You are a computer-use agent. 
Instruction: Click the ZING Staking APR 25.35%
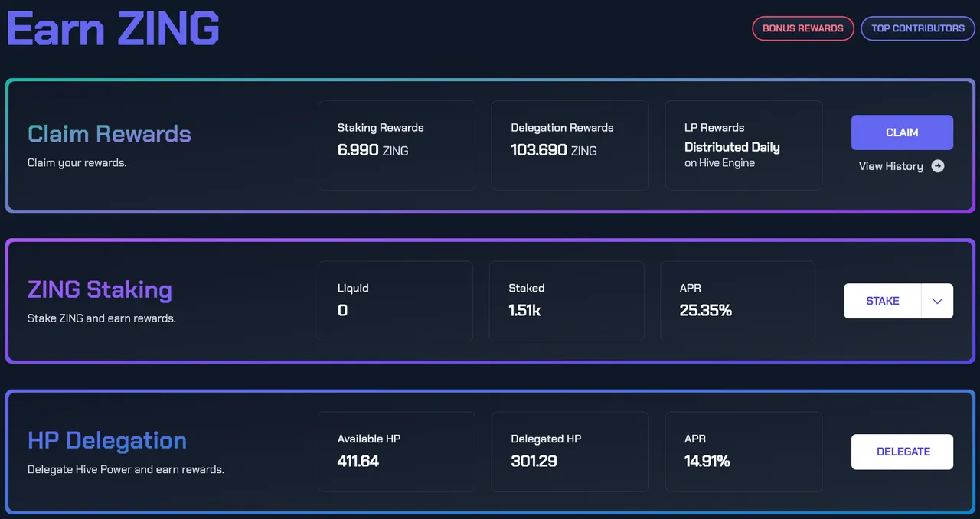point(705,310)
